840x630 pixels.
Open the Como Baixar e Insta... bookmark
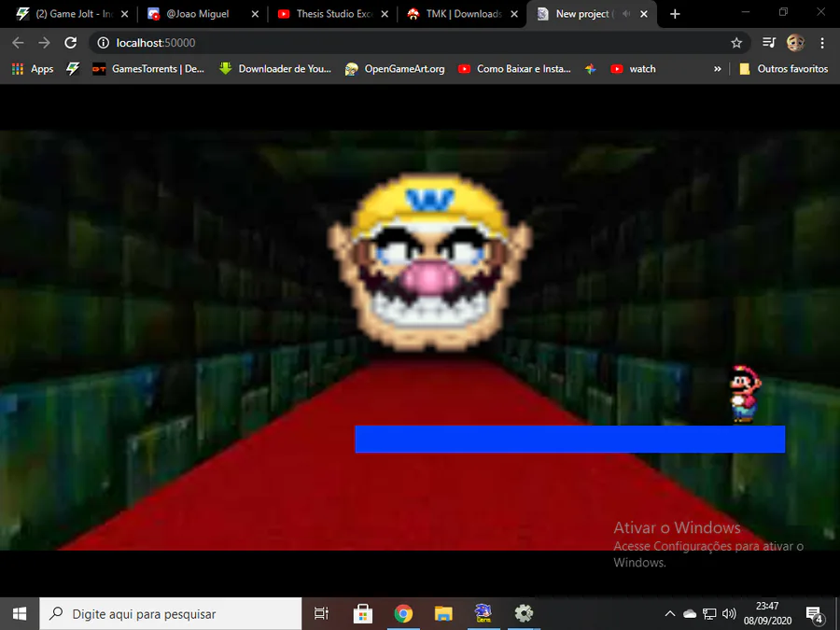(x=514, y=68)
